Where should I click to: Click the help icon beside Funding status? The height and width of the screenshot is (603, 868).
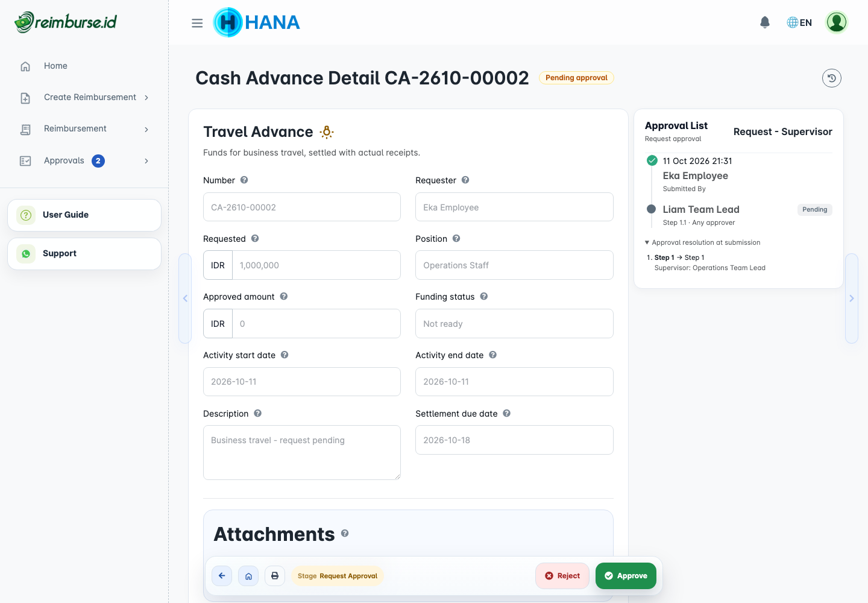click(484, 296)
